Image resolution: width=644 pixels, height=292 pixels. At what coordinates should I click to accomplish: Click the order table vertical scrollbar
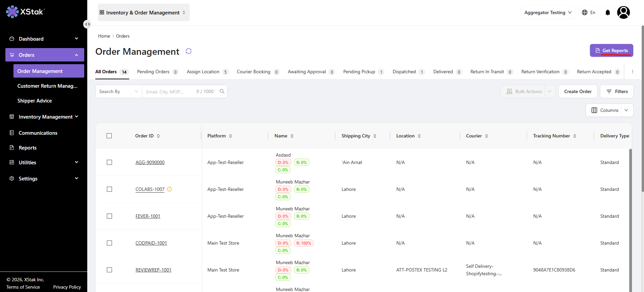click(x=630, y=220)
